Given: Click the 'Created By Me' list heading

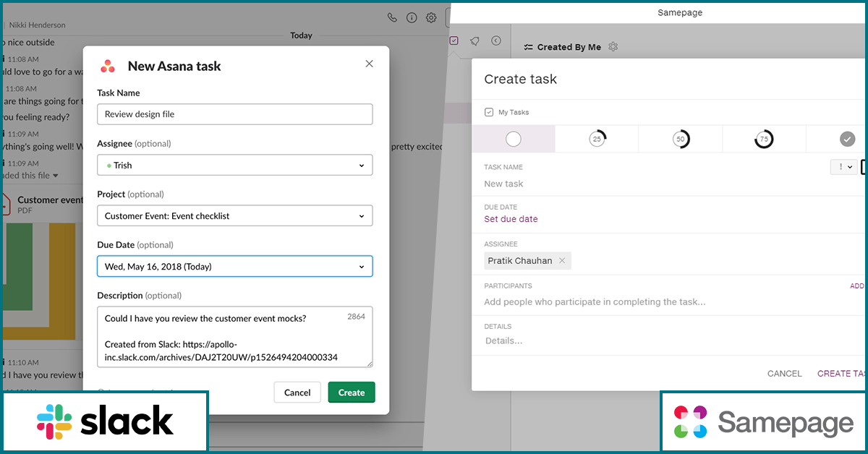Looking at the screenshot, I should pyautogui.click(x=569, y=47).
